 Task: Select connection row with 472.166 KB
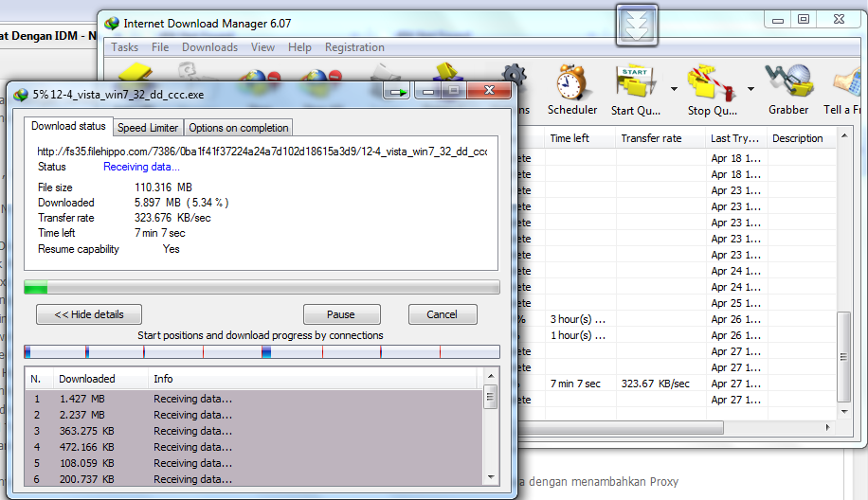coord(254,447)
